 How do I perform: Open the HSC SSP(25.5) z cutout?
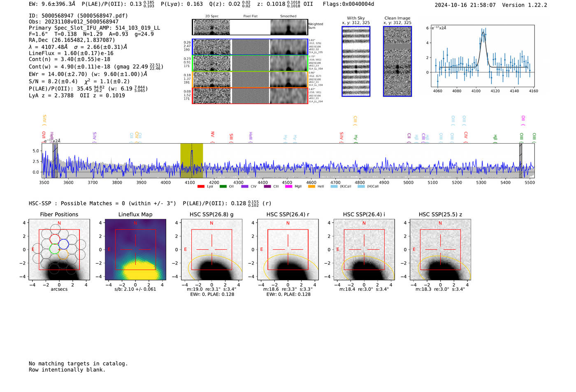pyautogui.click(x=440, y=250)
